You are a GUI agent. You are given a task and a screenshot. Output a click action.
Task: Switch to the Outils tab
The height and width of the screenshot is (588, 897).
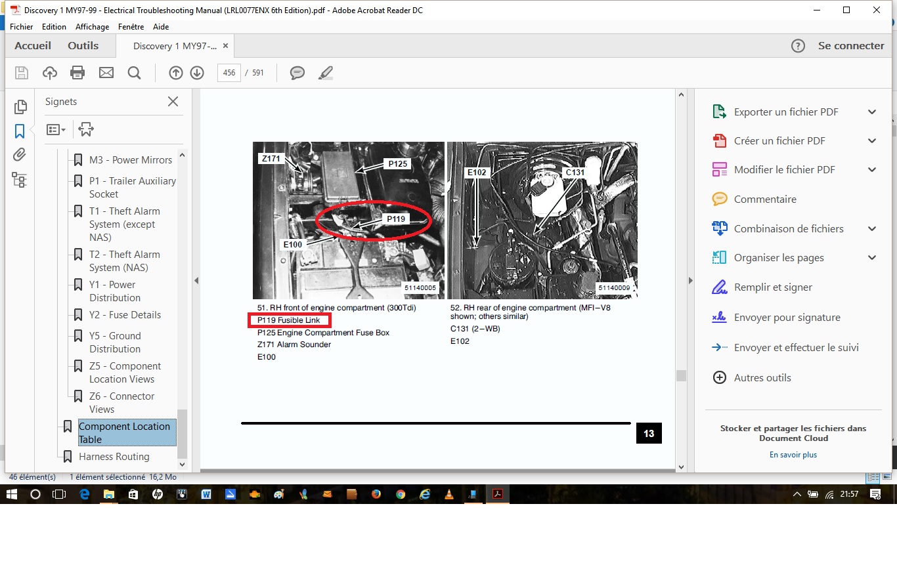pyautogui.click(x=83, y=46)
